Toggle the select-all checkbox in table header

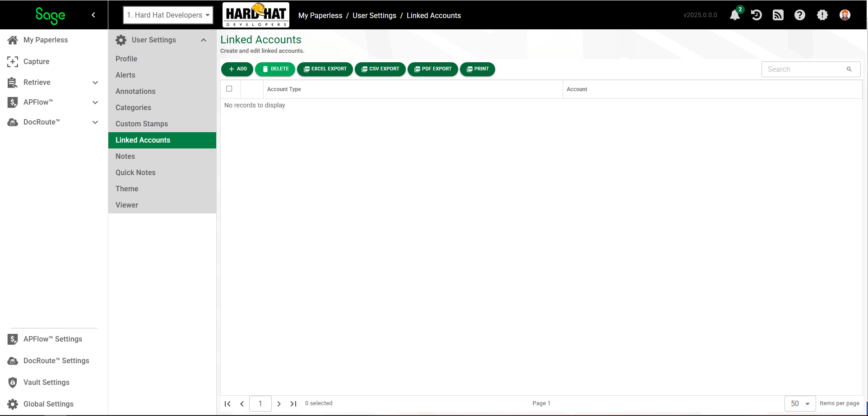point(229,89)
